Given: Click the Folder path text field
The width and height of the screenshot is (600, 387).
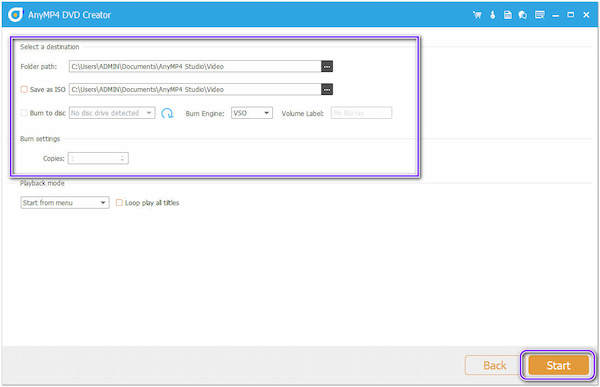Looking at the screenshot, I should point(195,66).
